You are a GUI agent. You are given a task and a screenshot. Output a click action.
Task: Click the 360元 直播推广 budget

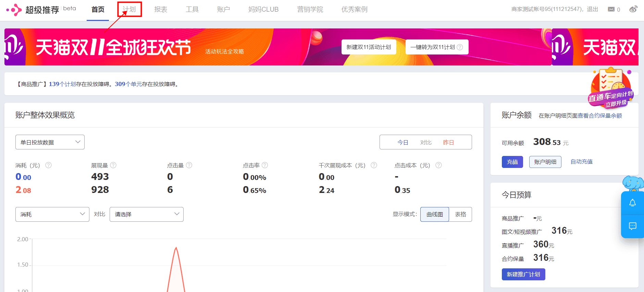click(x=544, y=244)
